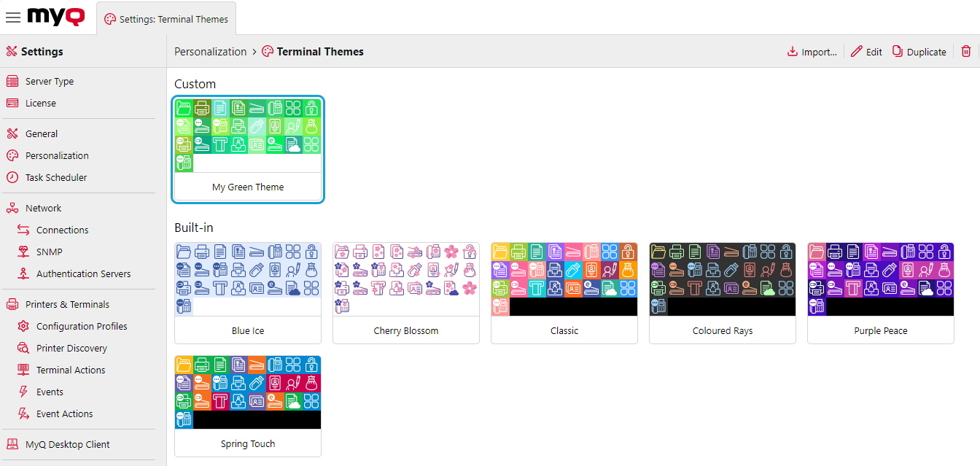Viewport: 980px width, 466px height.
Task: Open the Settings: Terminal Themes tab
Action: pyautogui.click(x=166, y=19)
